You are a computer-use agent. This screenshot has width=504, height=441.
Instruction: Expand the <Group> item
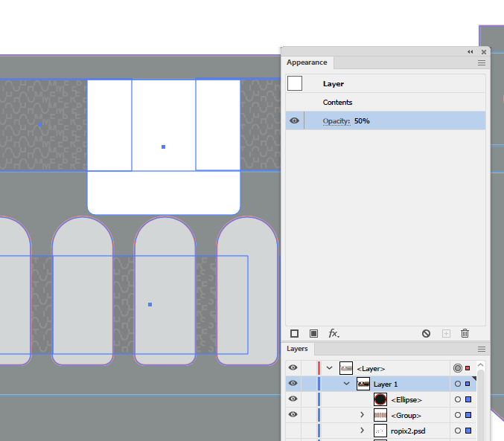pos(363,415)
